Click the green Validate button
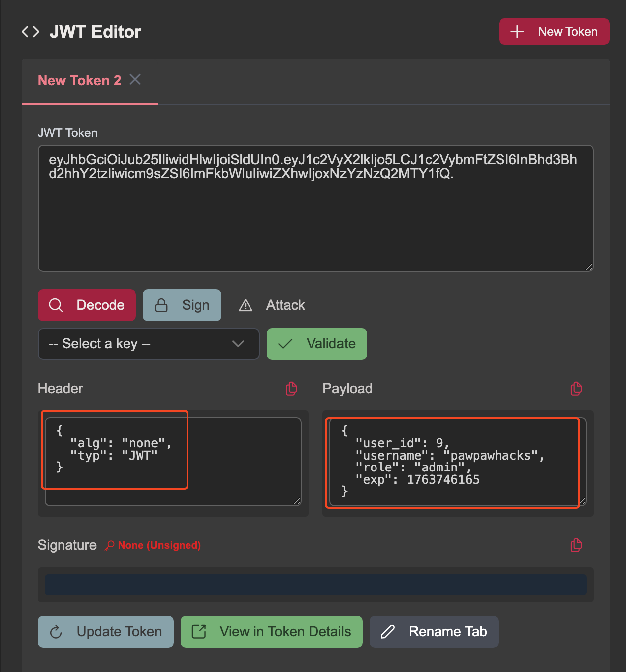 pos(316,344)
